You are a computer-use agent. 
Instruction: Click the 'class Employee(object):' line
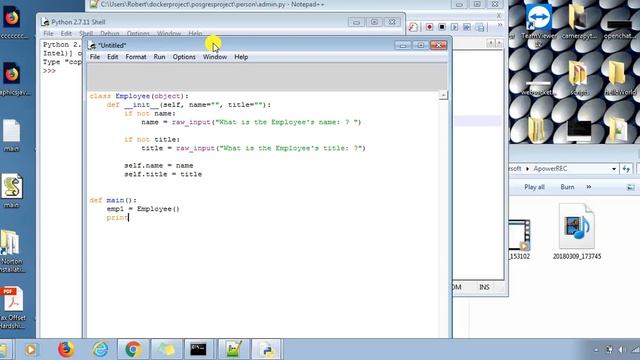(139, 96)
